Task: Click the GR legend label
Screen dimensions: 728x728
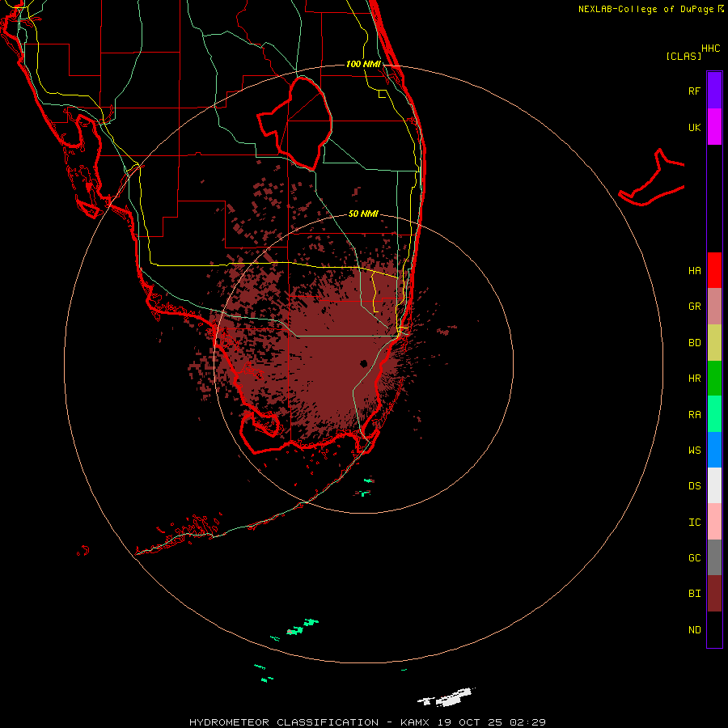Action: [x=695, y=307]
